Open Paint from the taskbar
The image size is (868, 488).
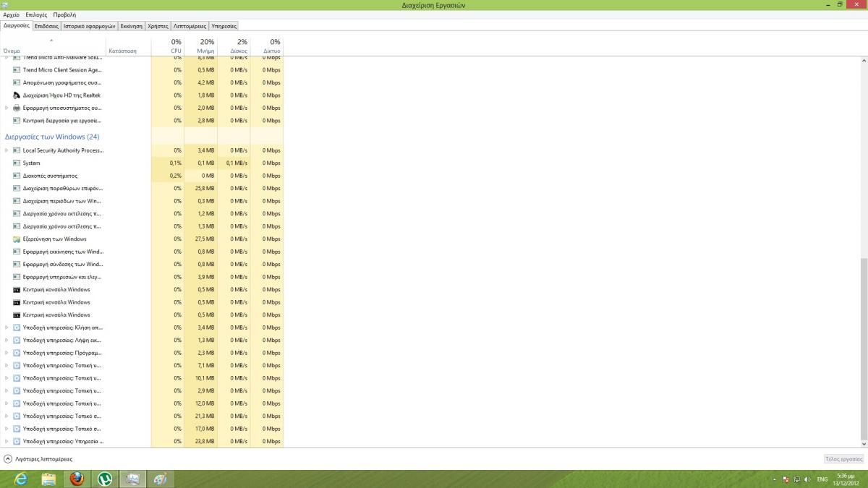tap(161, 479)
